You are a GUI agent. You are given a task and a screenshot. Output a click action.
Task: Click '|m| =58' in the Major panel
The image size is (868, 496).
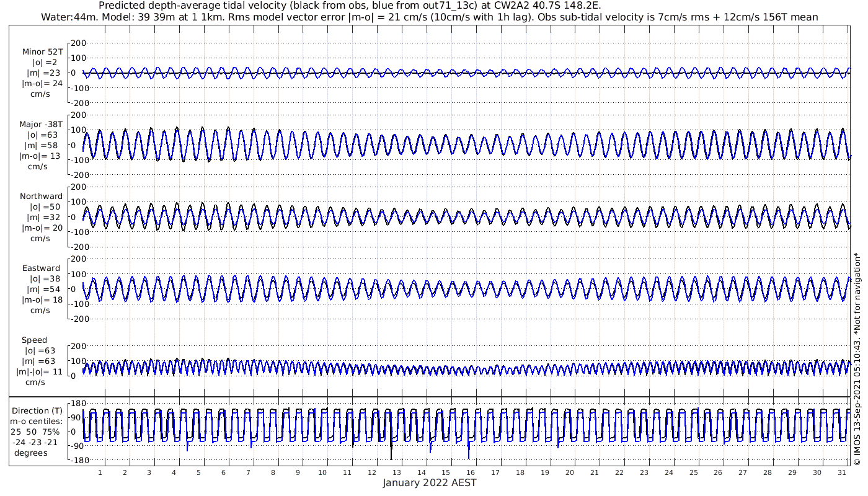[x=42, y=145]
